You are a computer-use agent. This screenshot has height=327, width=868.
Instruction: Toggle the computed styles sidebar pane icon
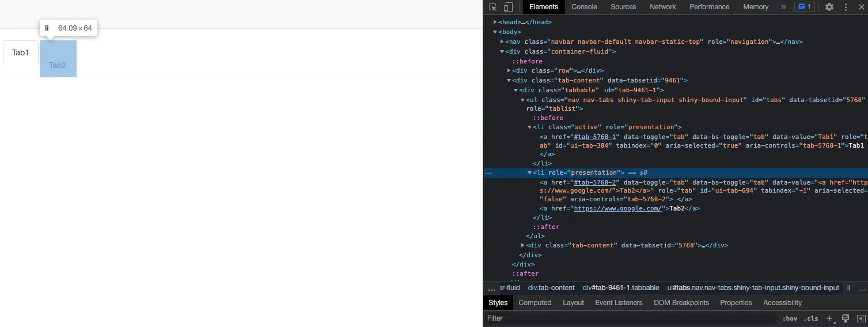[861, 318]
